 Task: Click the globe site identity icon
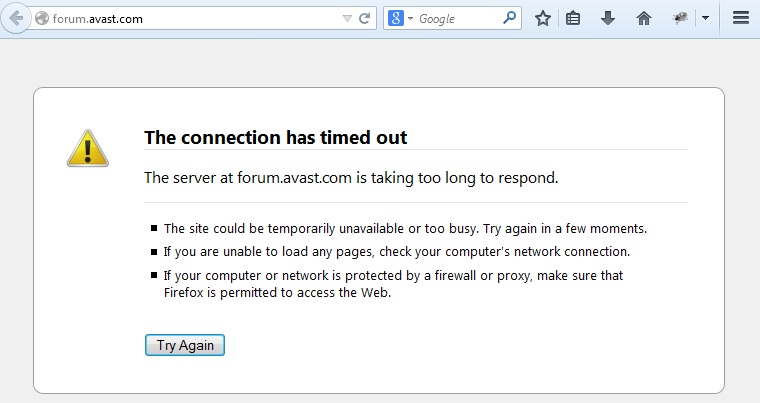tap(42, 18)
